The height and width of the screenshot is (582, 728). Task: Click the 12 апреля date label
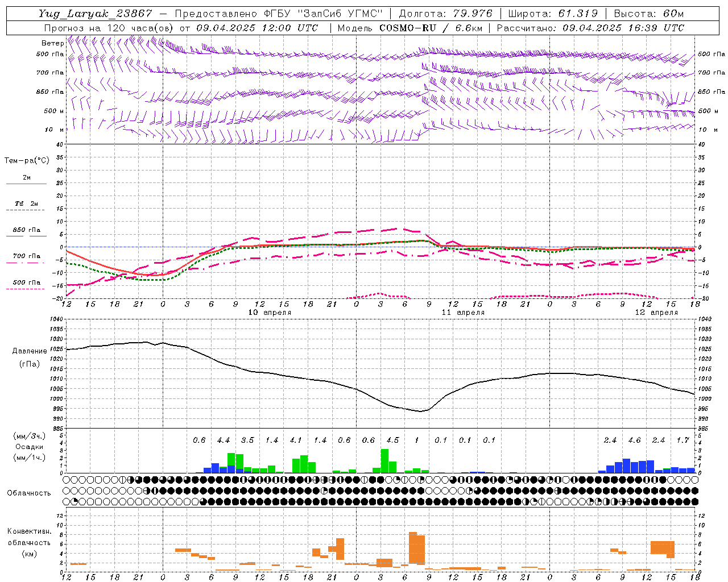(656, 313)
